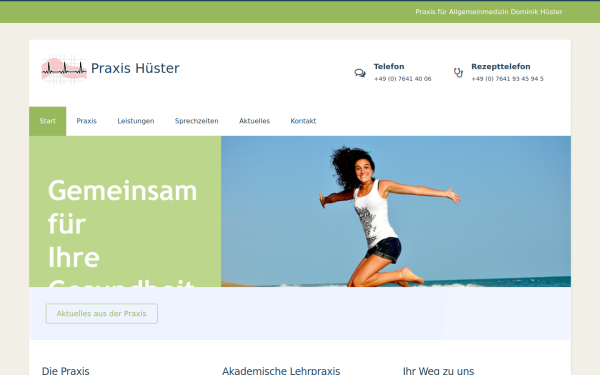Open the Sprechzeiten menu item
This screenshot has height=375, width=600.
coord(197,121)
